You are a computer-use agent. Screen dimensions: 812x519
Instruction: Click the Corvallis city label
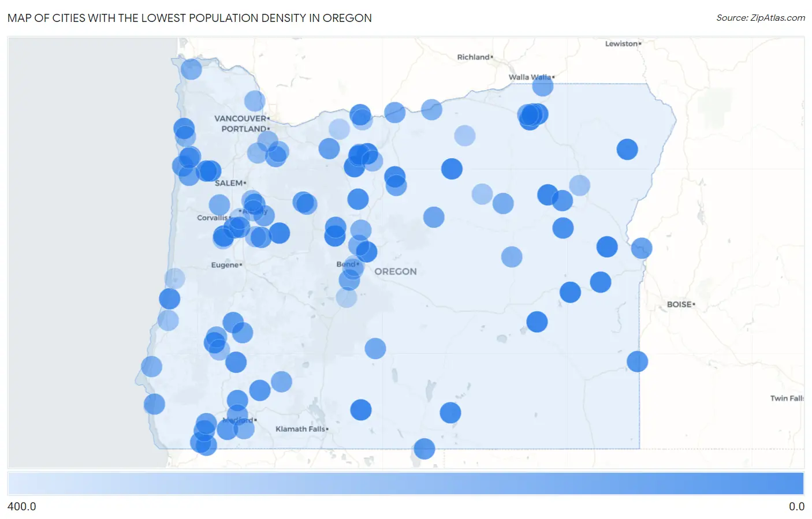tap(213, 218)
